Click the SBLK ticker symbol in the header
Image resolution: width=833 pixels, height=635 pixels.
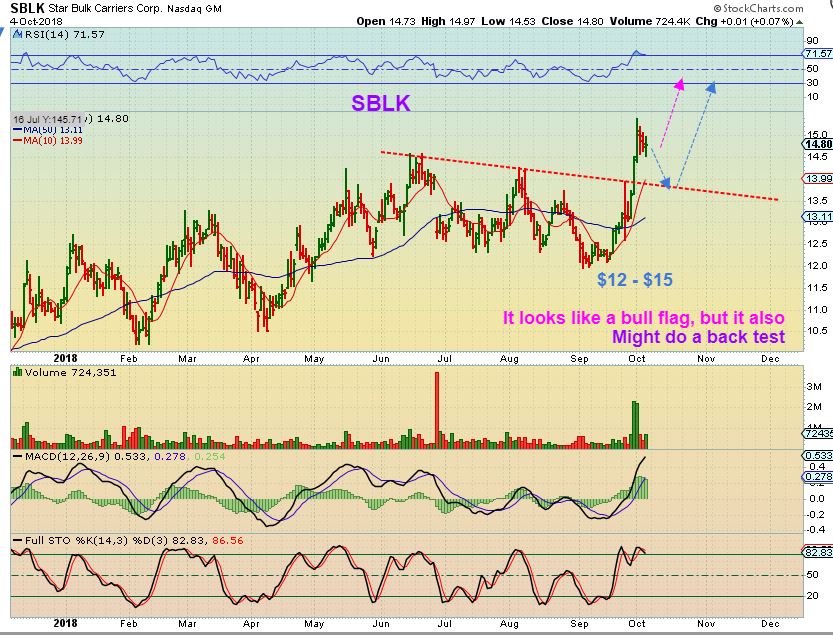(27, 9)
